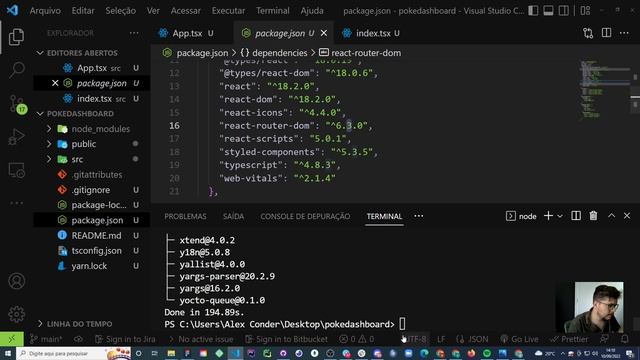Open the Run and Debug view

point(16,137)
